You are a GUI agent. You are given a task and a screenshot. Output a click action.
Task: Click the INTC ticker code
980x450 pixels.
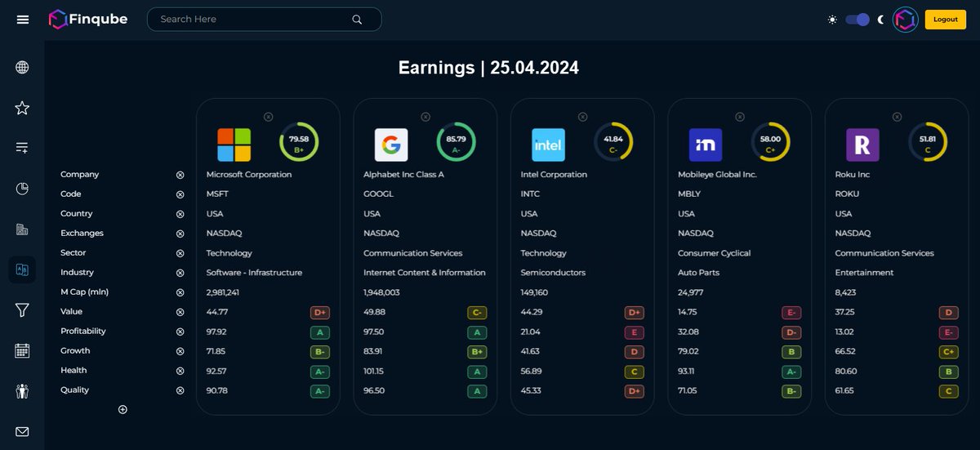(530, 194)
